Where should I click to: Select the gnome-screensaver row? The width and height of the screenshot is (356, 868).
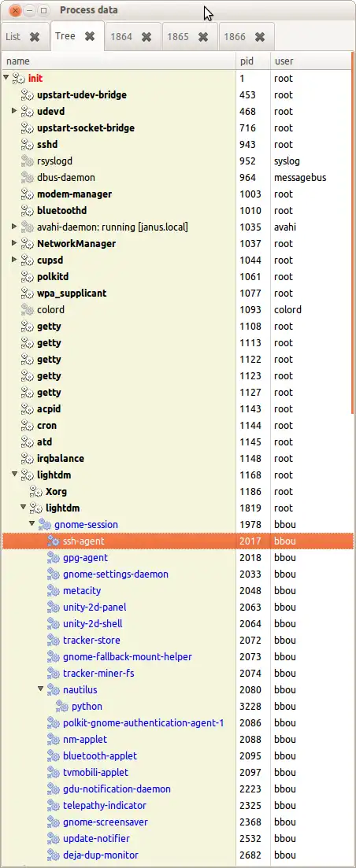coord(176,822)
